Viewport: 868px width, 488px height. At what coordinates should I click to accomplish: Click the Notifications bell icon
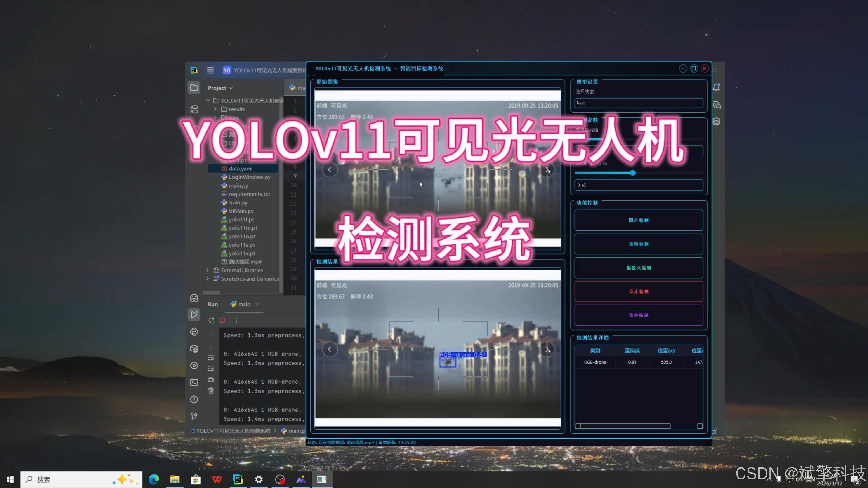(716, 88)
